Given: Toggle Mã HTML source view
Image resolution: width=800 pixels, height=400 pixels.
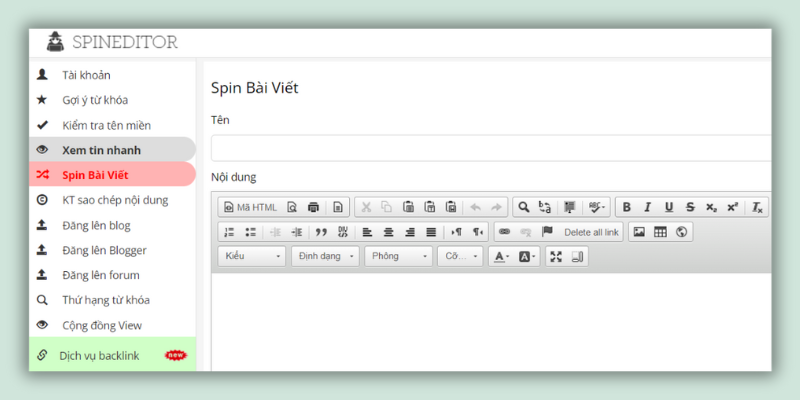Looking at the screenshot, I should pos(251,207).
